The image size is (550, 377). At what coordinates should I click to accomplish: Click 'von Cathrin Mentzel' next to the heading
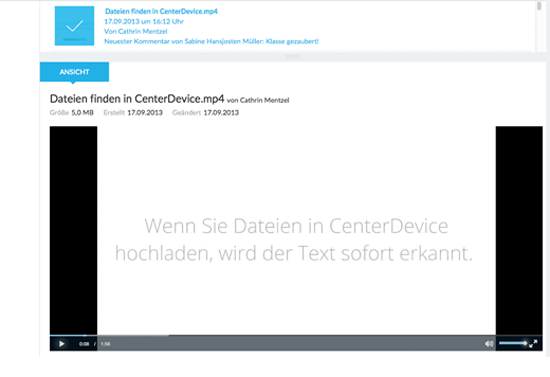tap(258, 100)
